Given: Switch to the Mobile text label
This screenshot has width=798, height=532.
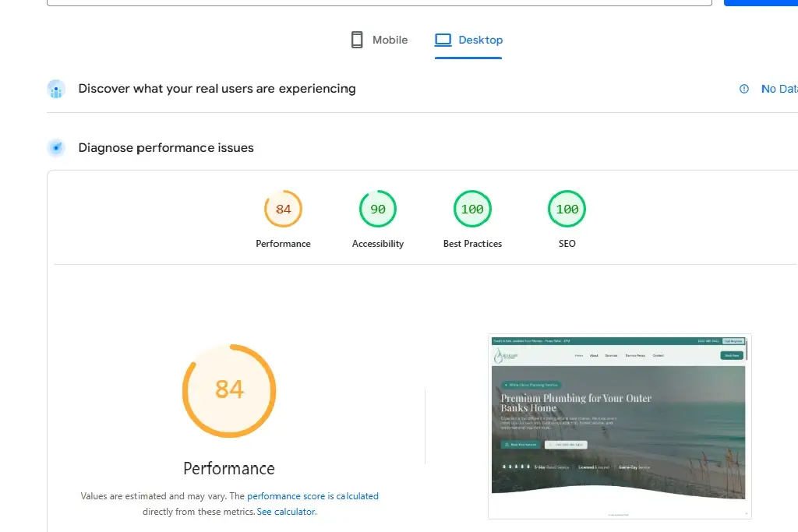Looking at the screenshot, I should [x=390, y=40].
